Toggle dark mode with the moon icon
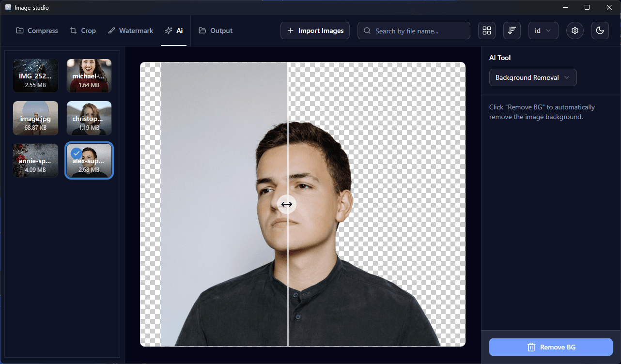Viewport: 621px width, 364px height. point(600,30)
